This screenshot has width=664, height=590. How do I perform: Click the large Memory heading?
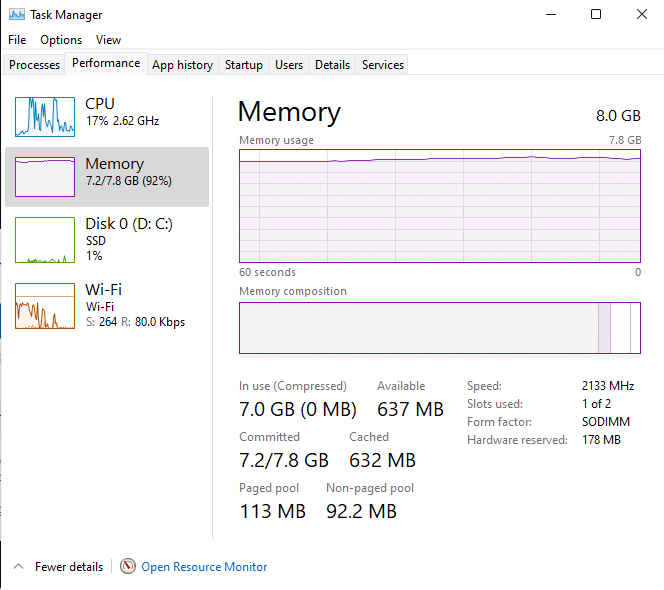click(x=289, y=112)
